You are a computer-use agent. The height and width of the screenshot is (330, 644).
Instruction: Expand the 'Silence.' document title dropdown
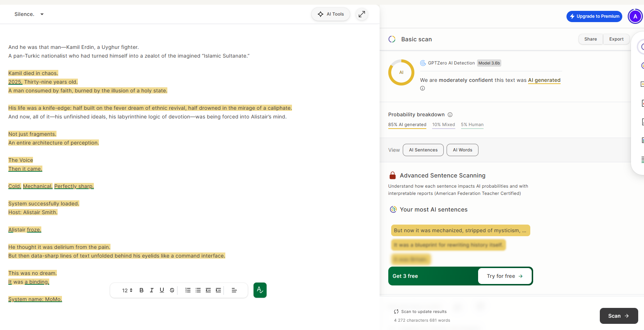42,14
